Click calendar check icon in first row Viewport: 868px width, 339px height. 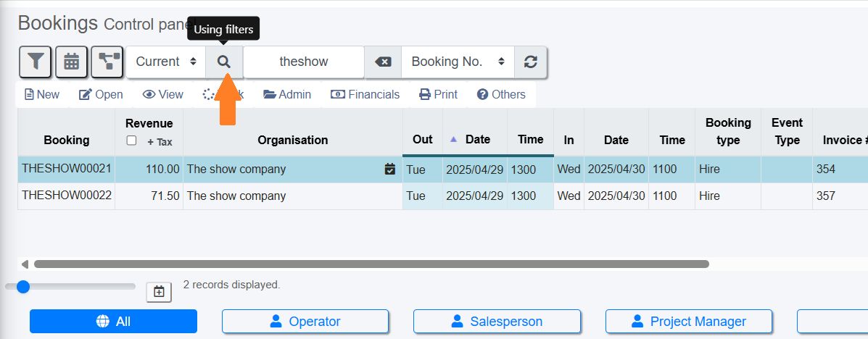(390, 169)
